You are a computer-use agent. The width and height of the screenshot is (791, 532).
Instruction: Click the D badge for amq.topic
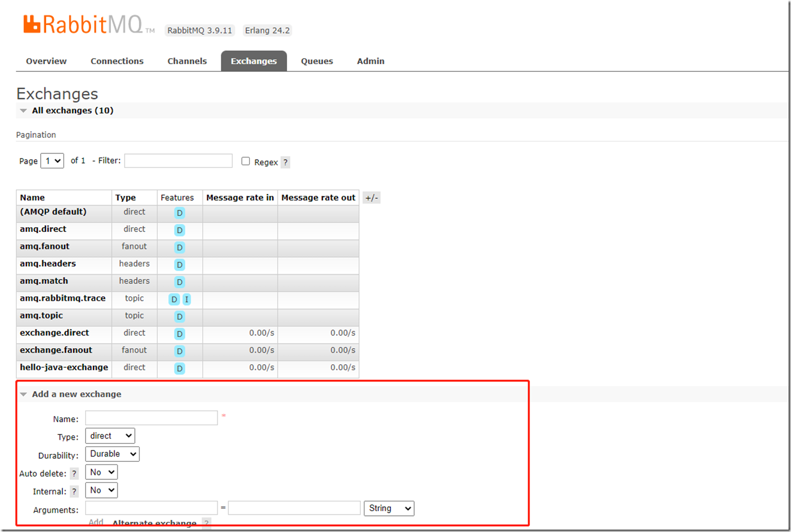(180, 316)
